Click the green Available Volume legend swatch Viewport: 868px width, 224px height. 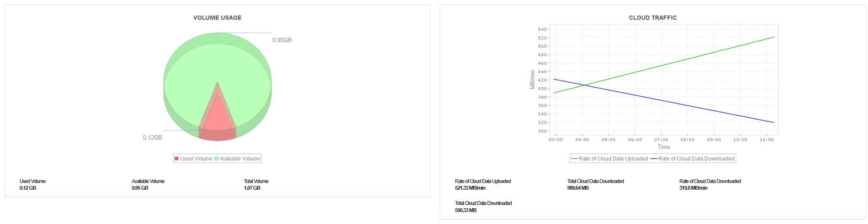(216, 159)
